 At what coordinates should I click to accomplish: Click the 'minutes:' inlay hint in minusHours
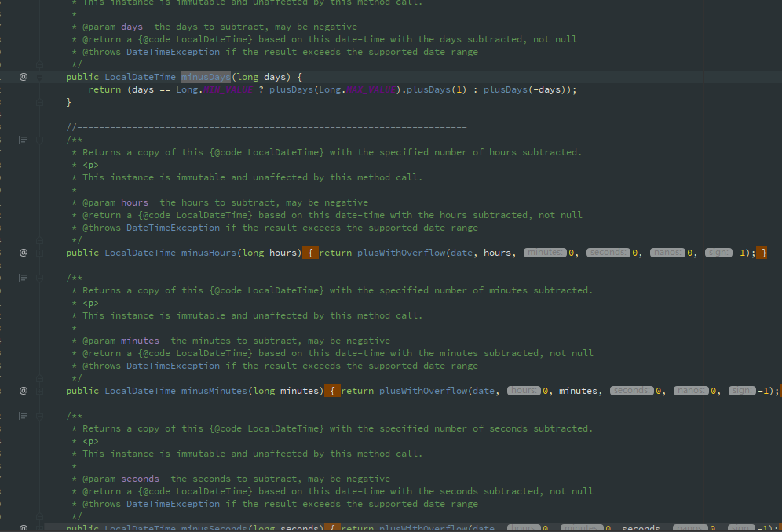(x=545, y=253)
